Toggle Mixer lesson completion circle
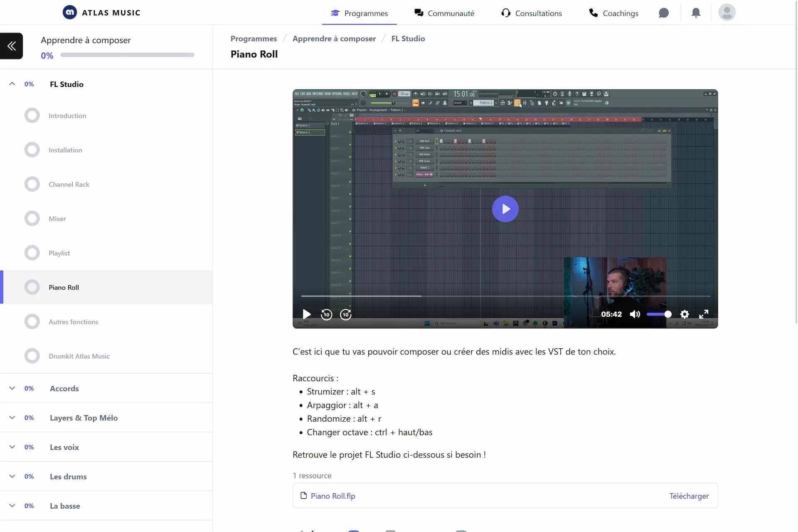The width and height of the screenshot is (798, 532). 32,219
